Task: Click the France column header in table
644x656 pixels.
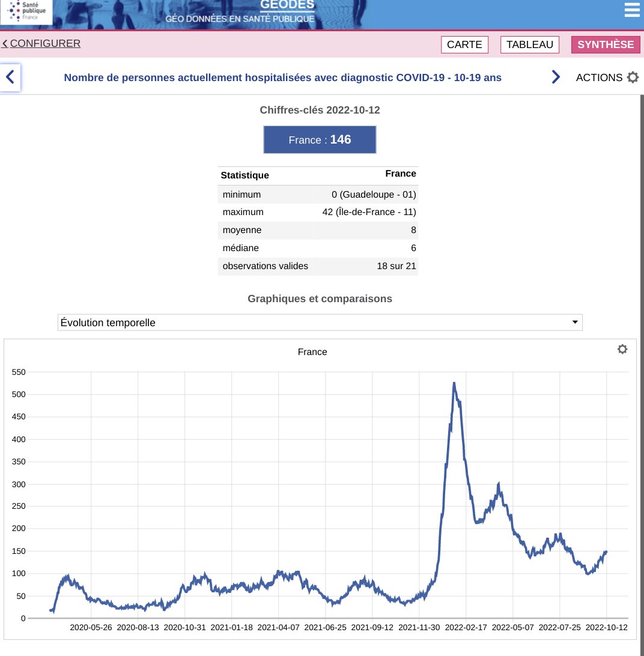Action: pyautogui.click(x=401, y=174)
